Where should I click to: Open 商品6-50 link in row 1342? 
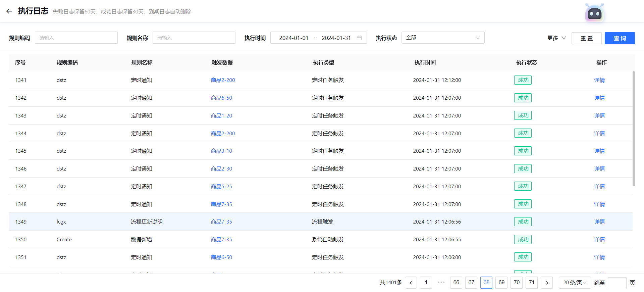tap(221, 98)
